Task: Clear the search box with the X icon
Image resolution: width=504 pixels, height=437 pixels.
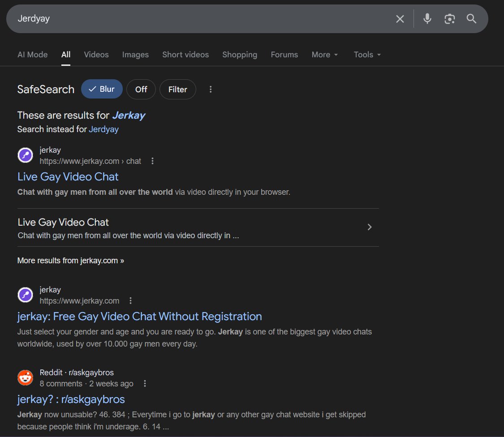Action: click(400, 19)
